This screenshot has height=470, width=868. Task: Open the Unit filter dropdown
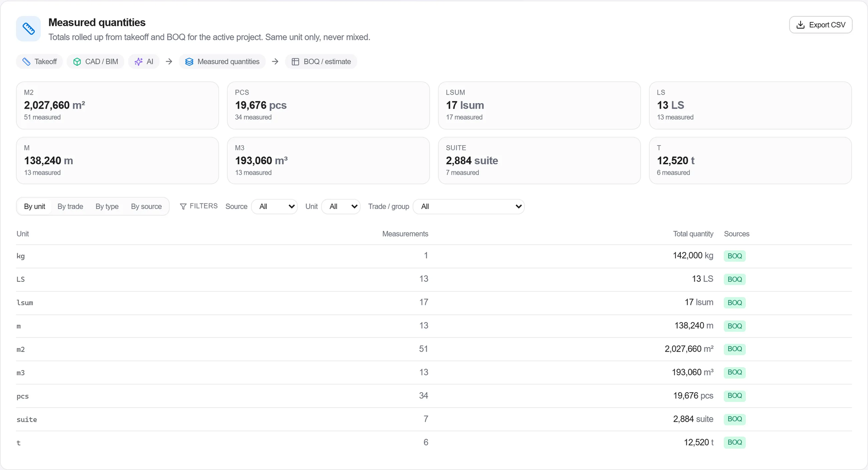coord(341,206)
